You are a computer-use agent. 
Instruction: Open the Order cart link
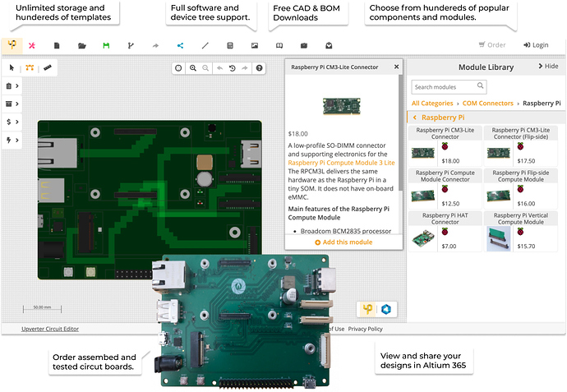point(492,45)
